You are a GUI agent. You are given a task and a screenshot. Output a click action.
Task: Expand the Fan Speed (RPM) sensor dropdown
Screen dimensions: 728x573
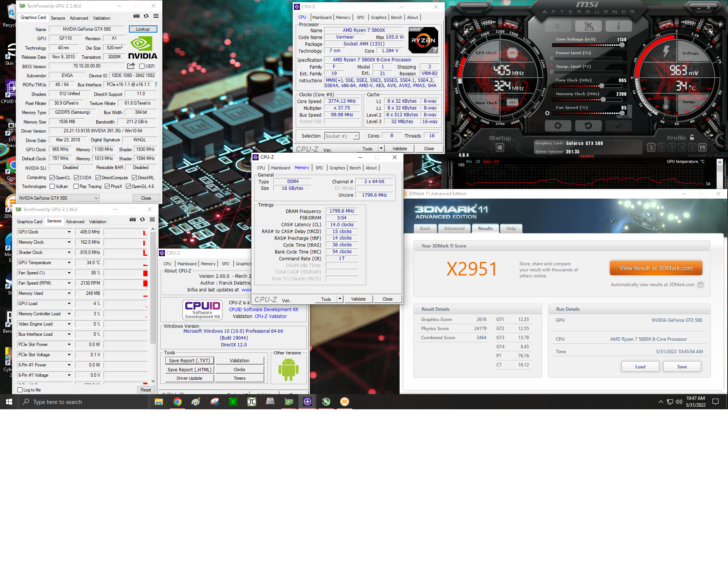(x=69, y=283)
